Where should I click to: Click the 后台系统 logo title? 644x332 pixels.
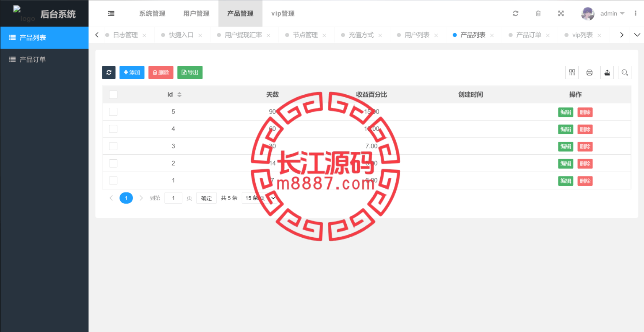[x=58, y=14]
